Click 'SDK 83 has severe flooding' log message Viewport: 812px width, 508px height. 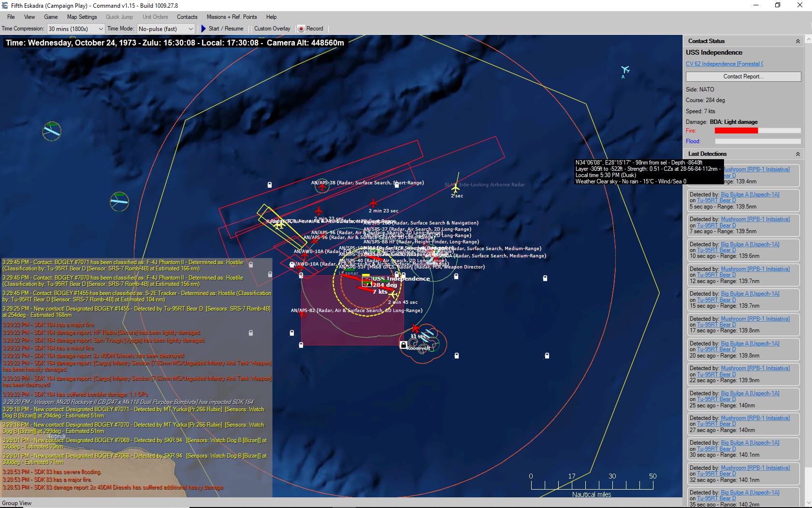[x=52, y=472]
